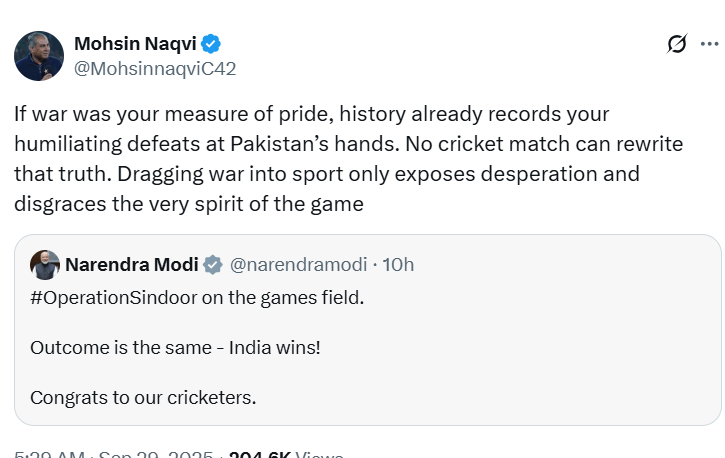Open Grok explain icon on the post
The image size is (725, 458).
tap(677, 44)
